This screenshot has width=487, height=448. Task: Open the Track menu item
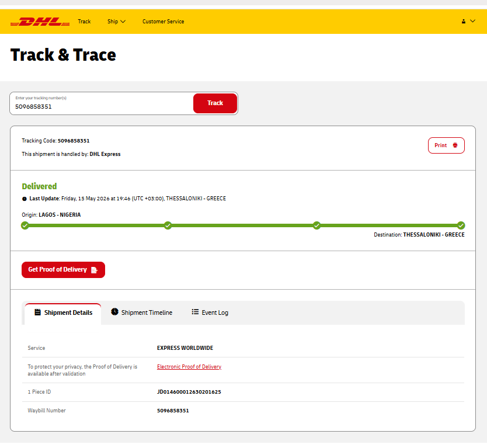[x=84, y=22]
